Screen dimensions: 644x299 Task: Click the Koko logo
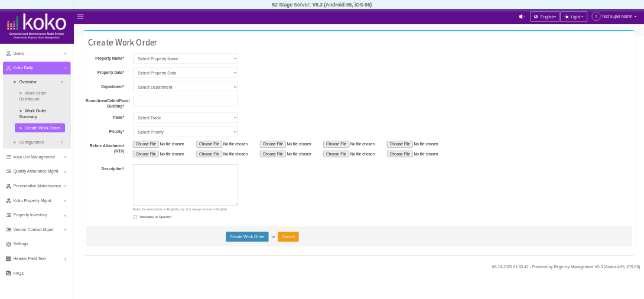[37, 26]
